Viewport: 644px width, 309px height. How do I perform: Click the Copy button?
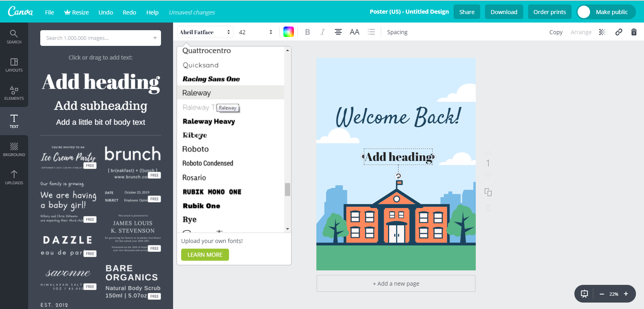(x=556, y=32)
